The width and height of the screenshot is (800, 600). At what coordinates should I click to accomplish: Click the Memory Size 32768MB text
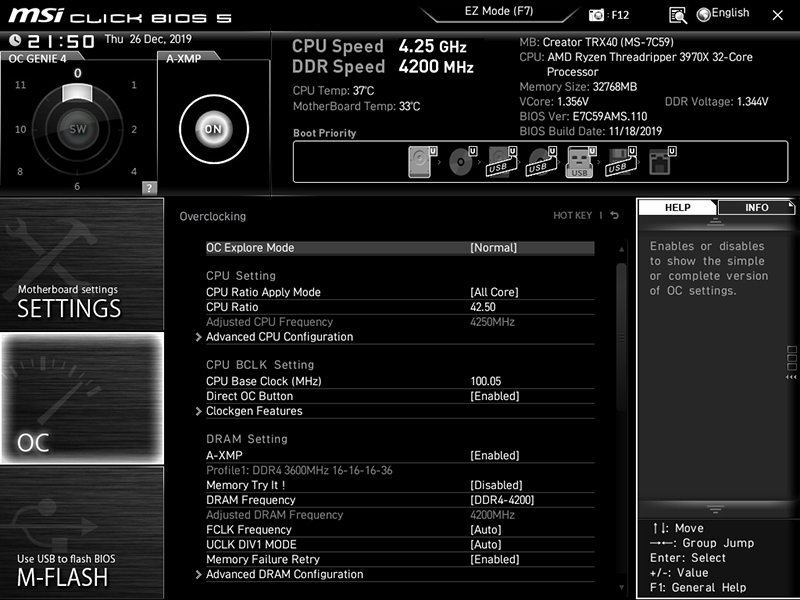(x=578, y=87)
